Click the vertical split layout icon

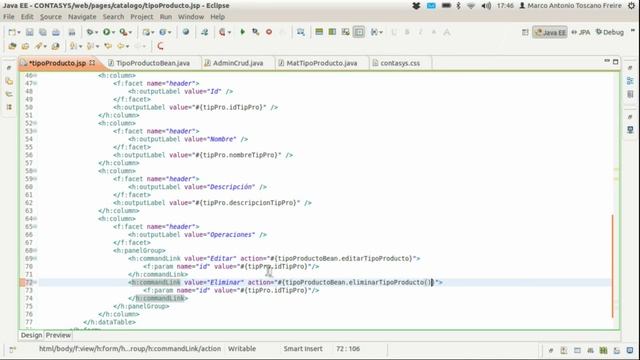pos(332,32)
